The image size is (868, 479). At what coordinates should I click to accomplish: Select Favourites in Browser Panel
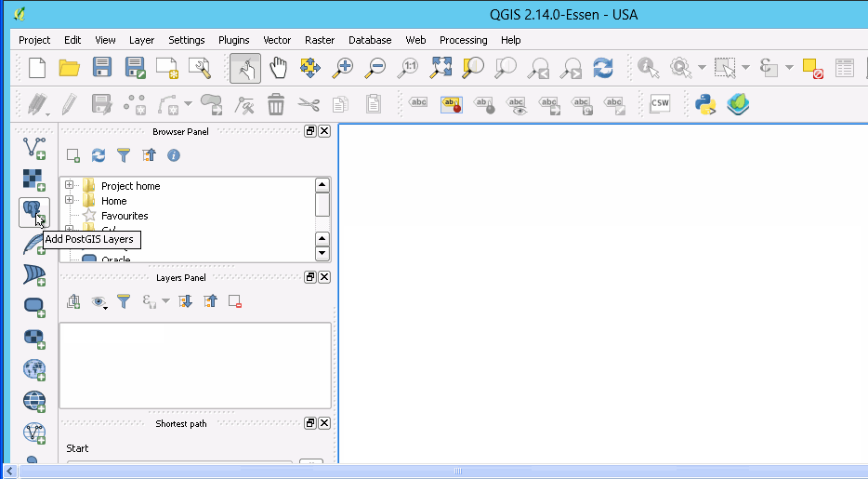(x=125, y=216)
